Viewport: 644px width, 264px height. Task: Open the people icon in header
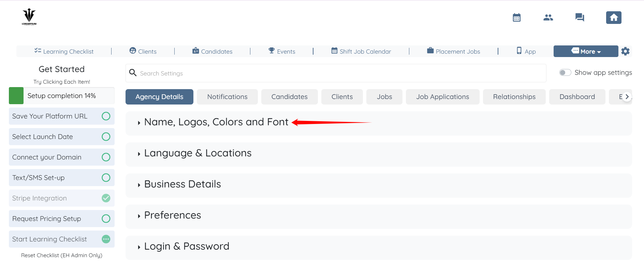548,17
